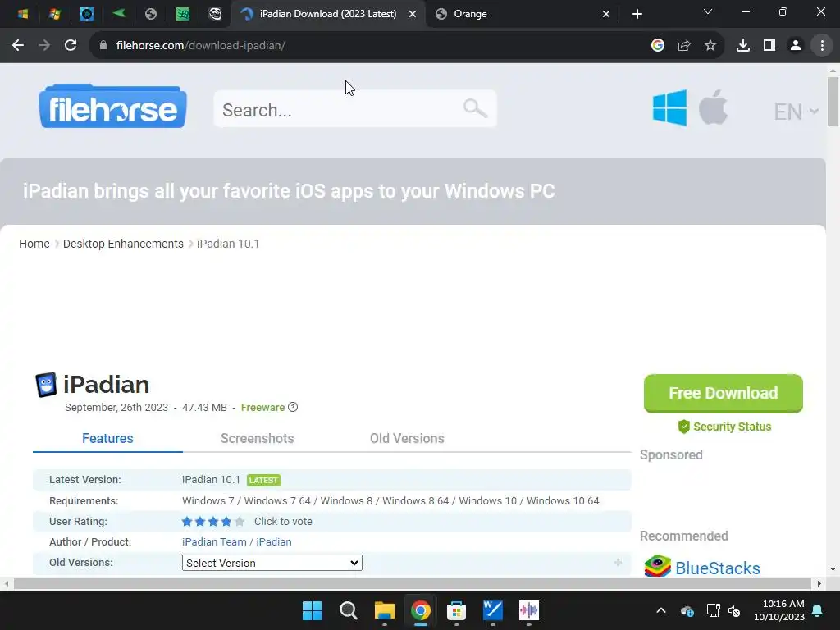840x630 pixels.
Task: Click the share page icon
Action: pyautogui.click(x=684, y=46)
